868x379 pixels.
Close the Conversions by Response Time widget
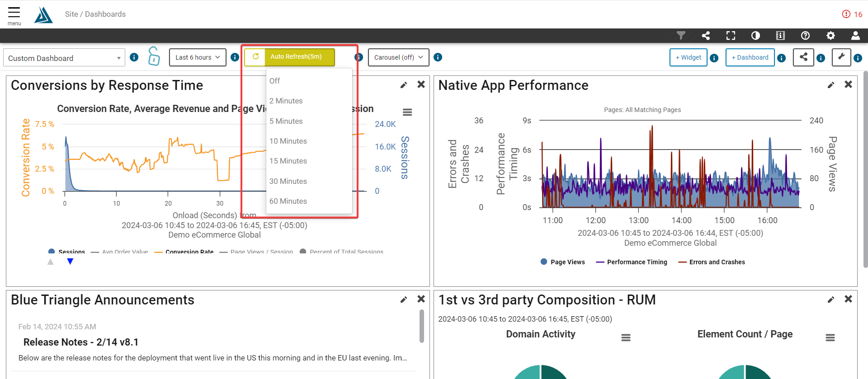pyautogui.click(x=421, y=84)
